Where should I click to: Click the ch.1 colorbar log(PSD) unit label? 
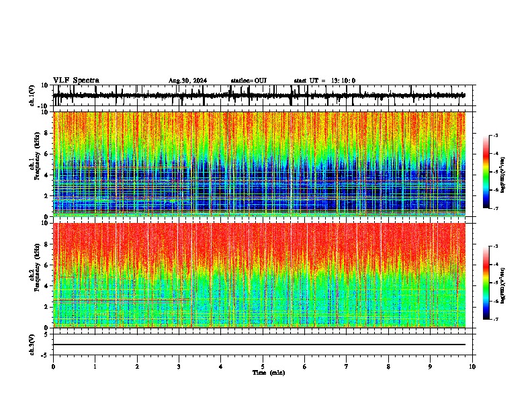[x=503, y=175]
